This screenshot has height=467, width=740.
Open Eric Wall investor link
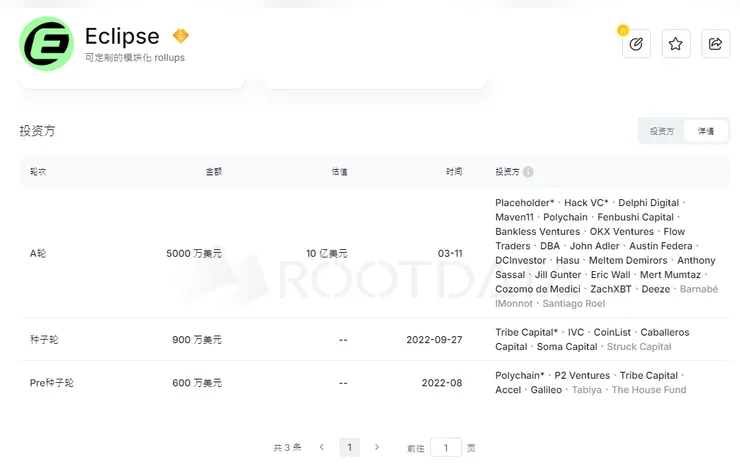[611, 275]
